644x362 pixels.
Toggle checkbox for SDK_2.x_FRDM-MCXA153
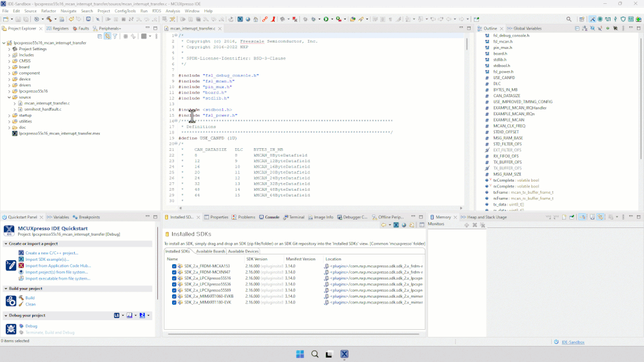[x=174, y=266]
